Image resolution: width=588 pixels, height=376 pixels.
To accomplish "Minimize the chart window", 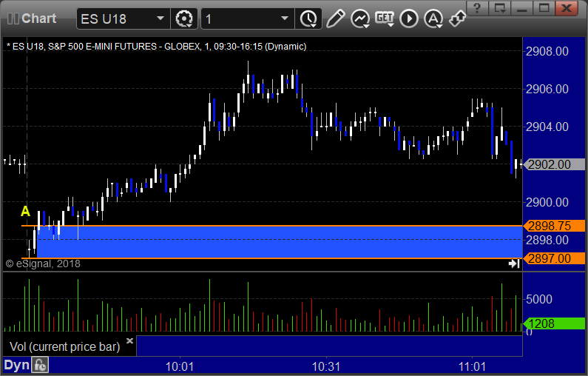I will (x=521, y=8).
